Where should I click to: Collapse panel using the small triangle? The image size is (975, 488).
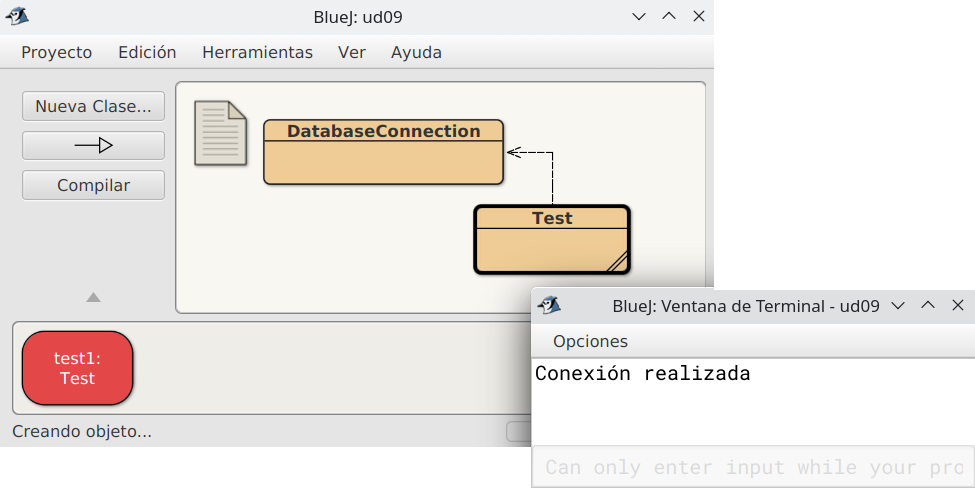coord(93,297)
